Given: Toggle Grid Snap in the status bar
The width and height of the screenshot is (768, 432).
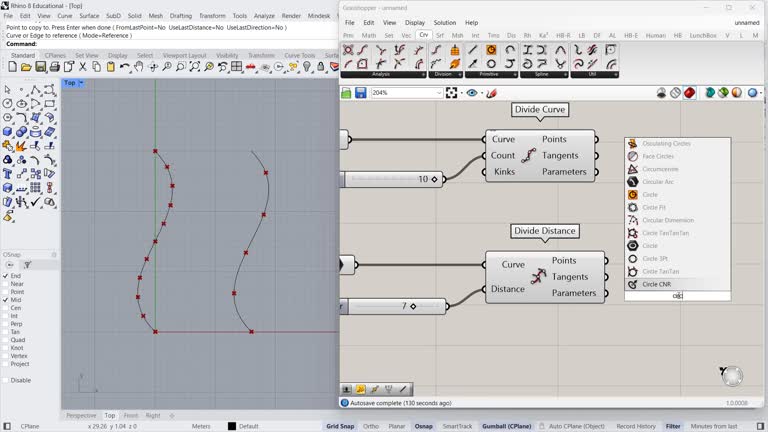Looking at the screenshot, I should [340, 426].
